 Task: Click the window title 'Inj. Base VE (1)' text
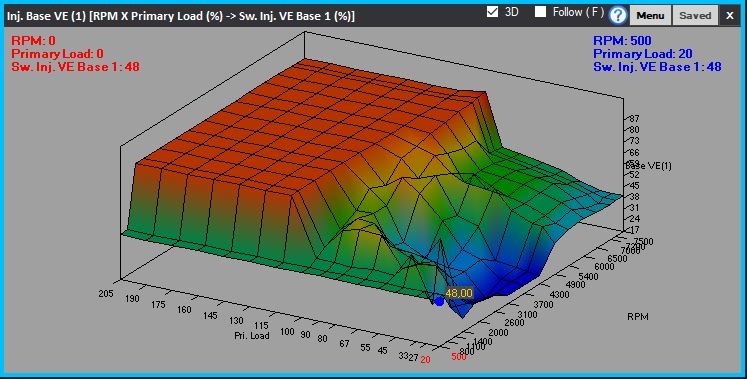47,16
